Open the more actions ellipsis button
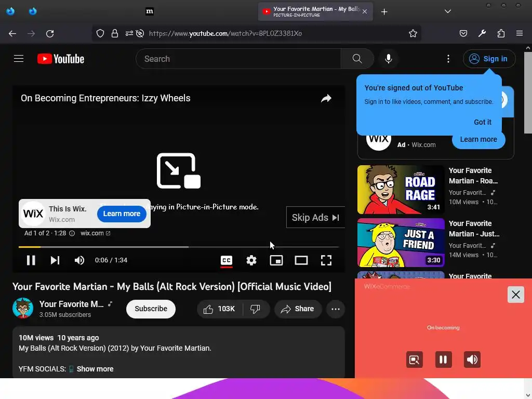The height and width of the screenshot is (399, 532). (336, 309)
